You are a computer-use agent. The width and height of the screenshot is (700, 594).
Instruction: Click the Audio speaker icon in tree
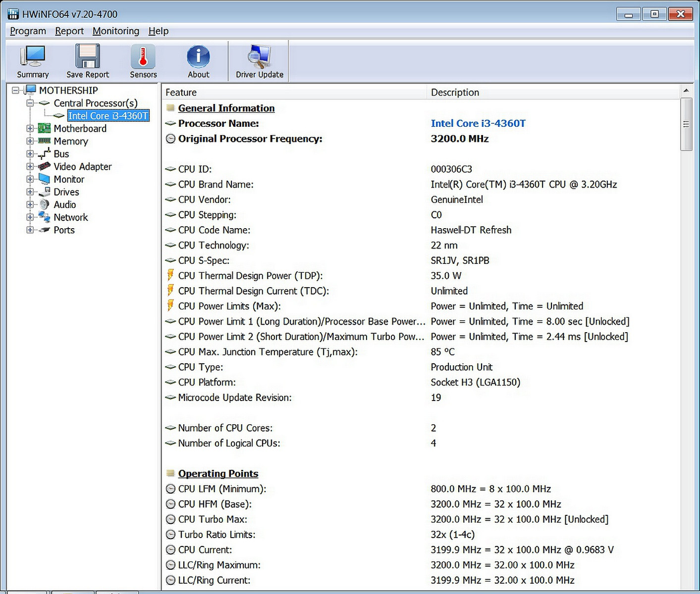[45, 204]
